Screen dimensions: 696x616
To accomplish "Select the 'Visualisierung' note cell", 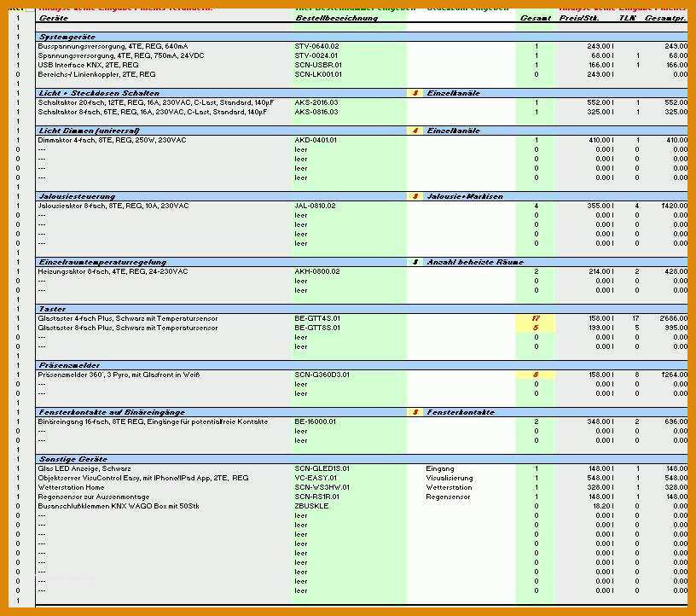I will (449, 478).
